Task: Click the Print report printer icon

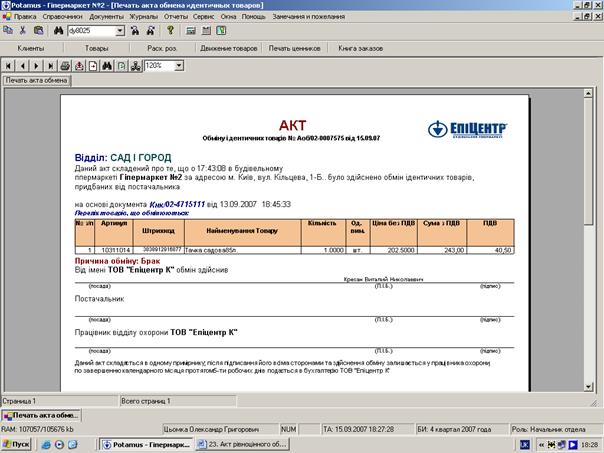Action: coord(65,66)
